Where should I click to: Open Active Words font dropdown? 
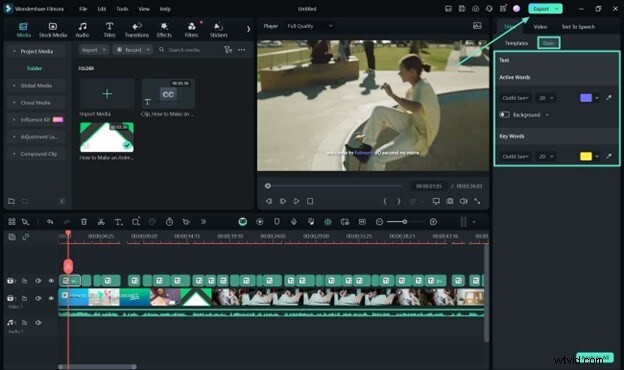click(x=515, y=98)
